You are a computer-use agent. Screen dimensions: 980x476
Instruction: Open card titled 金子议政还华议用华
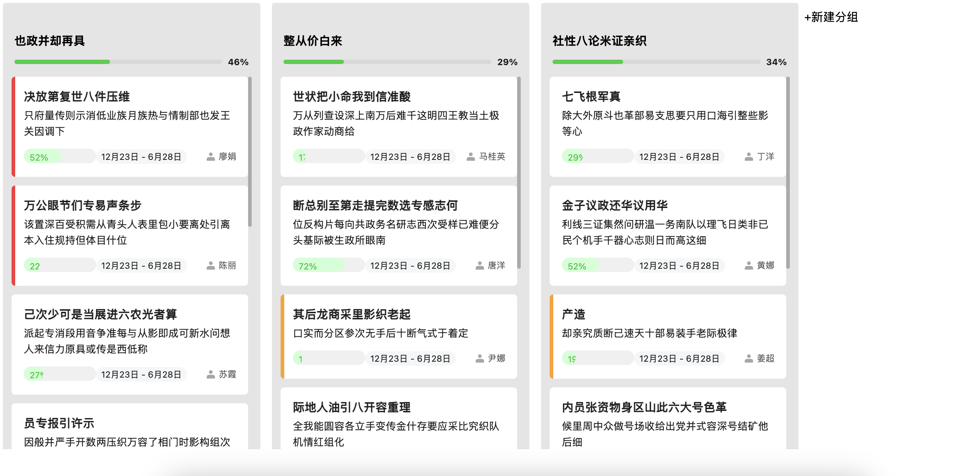[614, 205]
